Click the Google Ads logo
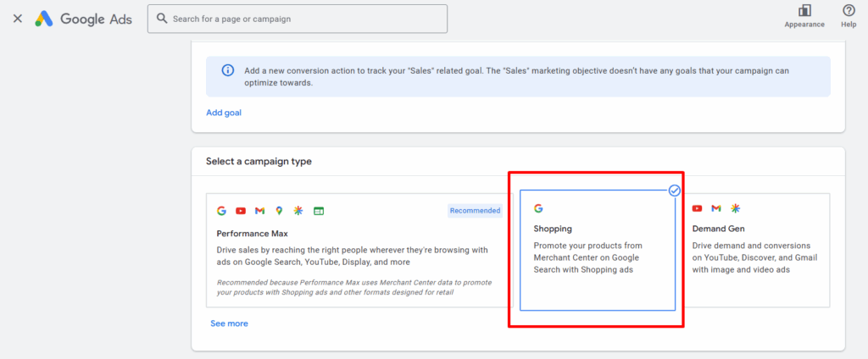The image size is (868, 359). tap(84, 19)
